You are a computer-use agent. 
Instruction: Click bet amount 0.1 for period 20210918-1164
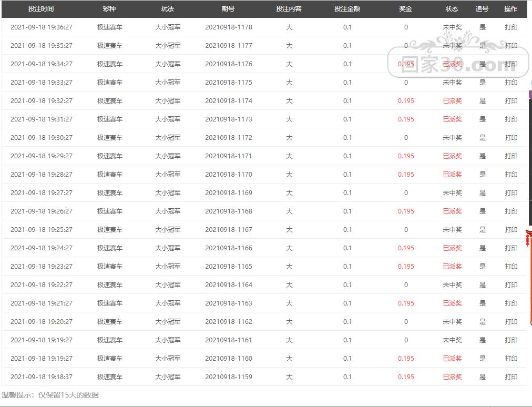[x=347, y=285]
